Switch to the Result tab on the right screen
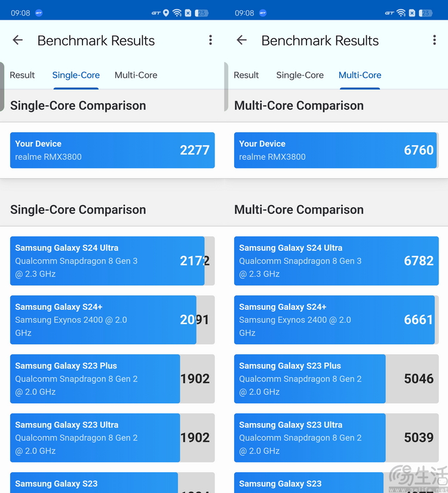Viewport: 448px width, 493px height. [x=246, y=75]
